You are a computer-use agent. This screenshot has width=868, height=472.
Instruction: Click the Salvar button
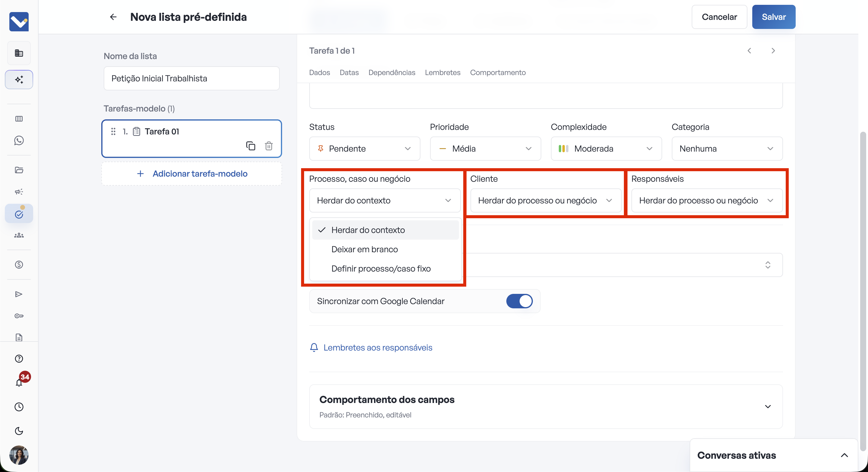(x=773, y=17)
